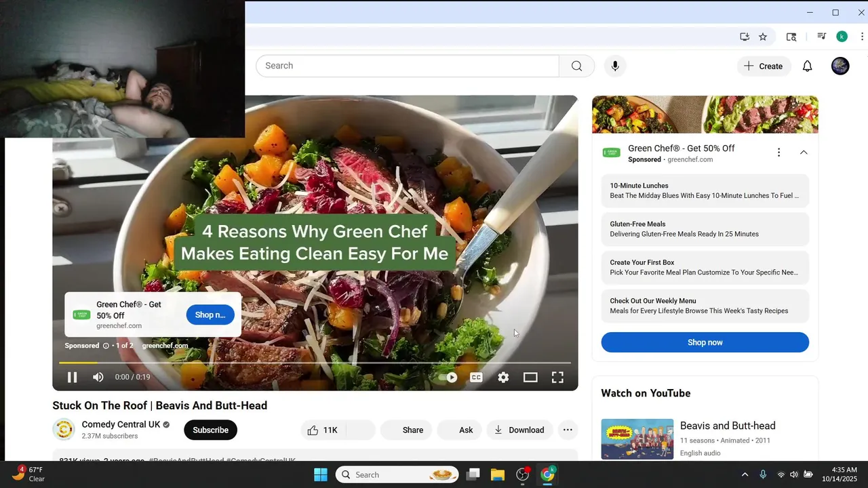Open the Gluten-Free Meals ad link
The height and width of the screenshot is (488, 868).
point(705,229)
